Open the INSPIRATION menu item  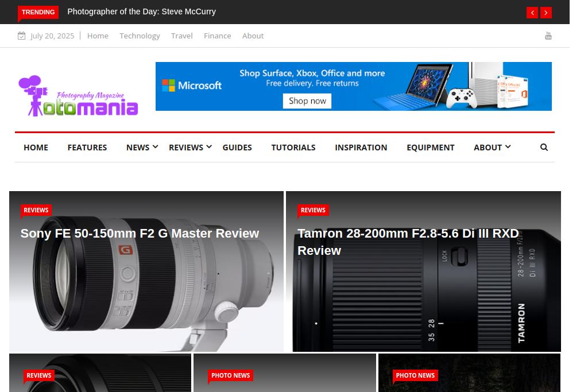click(x=361, y=148)
